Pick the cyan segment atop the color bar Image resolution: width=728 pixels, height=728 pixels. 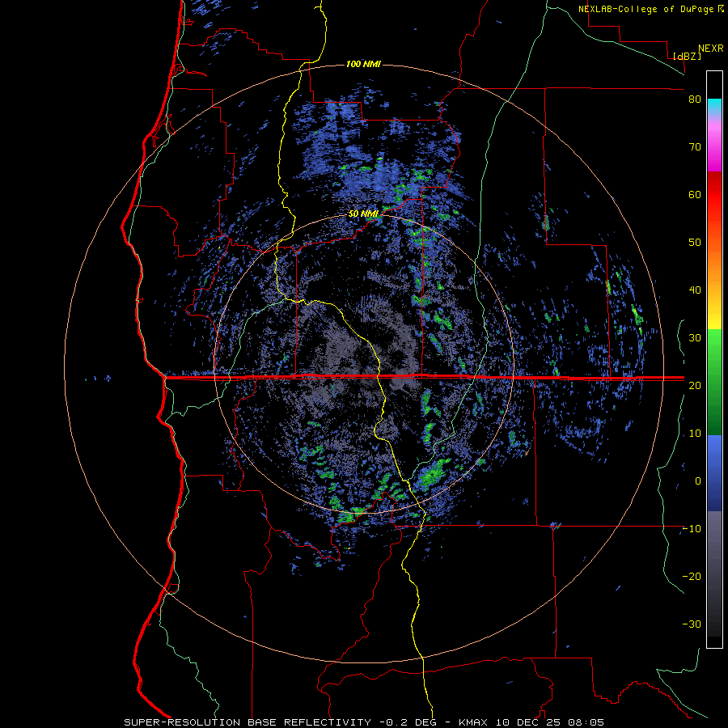coord(714,106)
